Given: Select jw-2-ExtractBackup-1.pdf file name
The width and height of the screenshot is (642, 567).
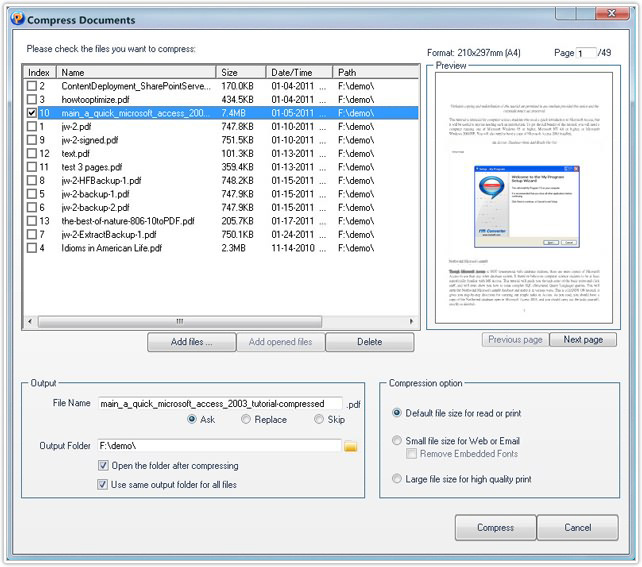Looking at the screenshot, I should click(x=109, y=235).
